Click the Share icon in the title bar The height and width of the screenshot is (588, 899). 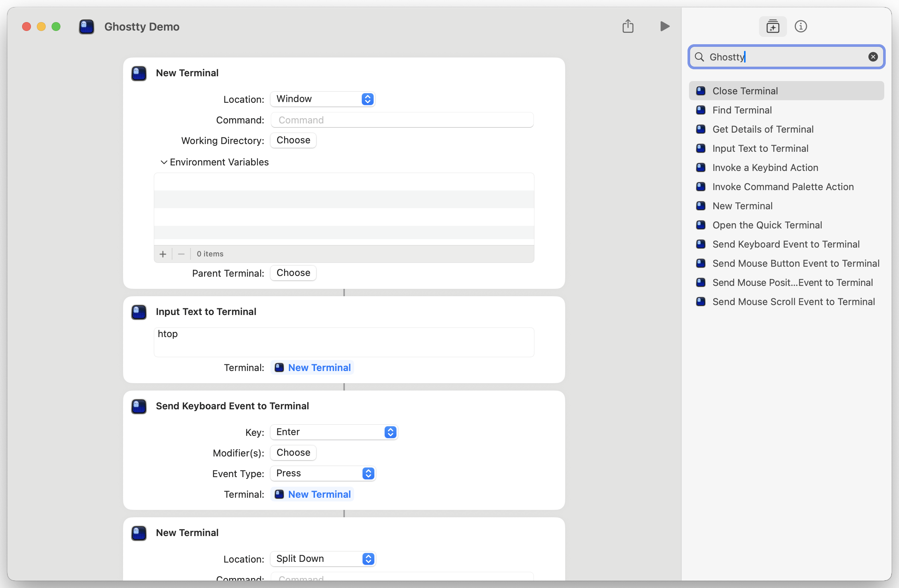[628, 27]
